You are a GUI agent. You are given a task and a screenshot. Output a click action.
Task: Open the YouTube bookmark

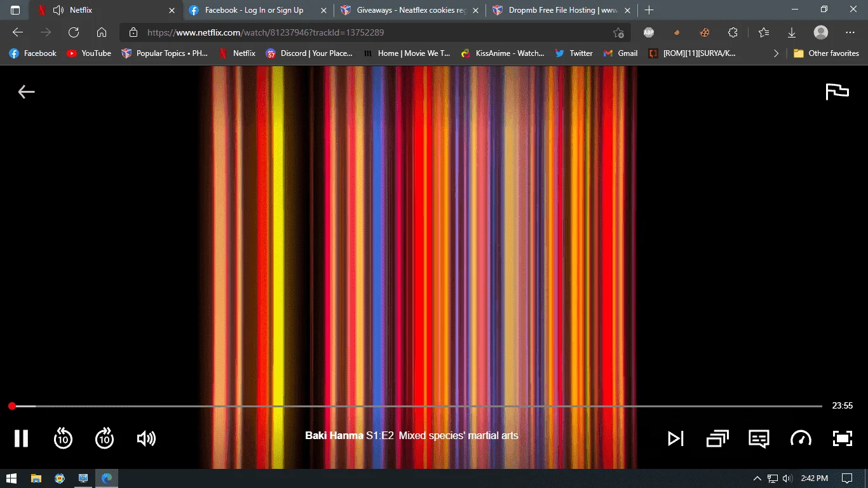[x=89, y=53]
